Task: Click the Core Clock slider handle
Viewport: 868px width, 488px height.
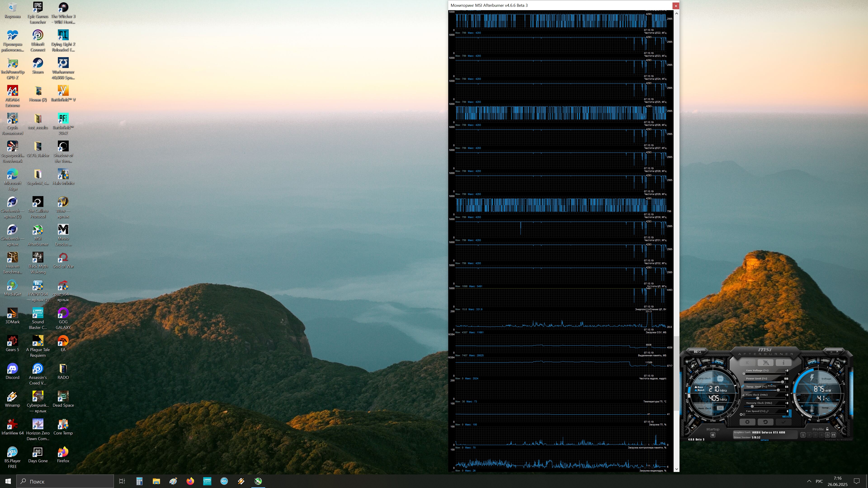Action: 758,398
